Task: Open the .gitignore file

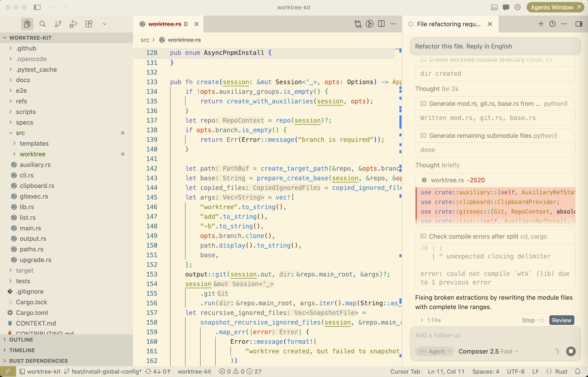Action: coord(66,291)
